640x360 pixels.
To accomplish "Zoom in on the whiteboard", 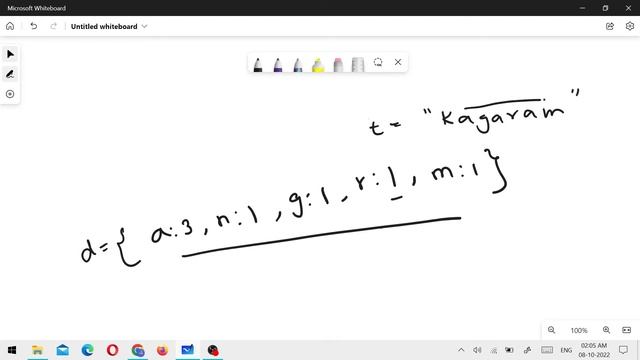I will click(x=607, y=330).
